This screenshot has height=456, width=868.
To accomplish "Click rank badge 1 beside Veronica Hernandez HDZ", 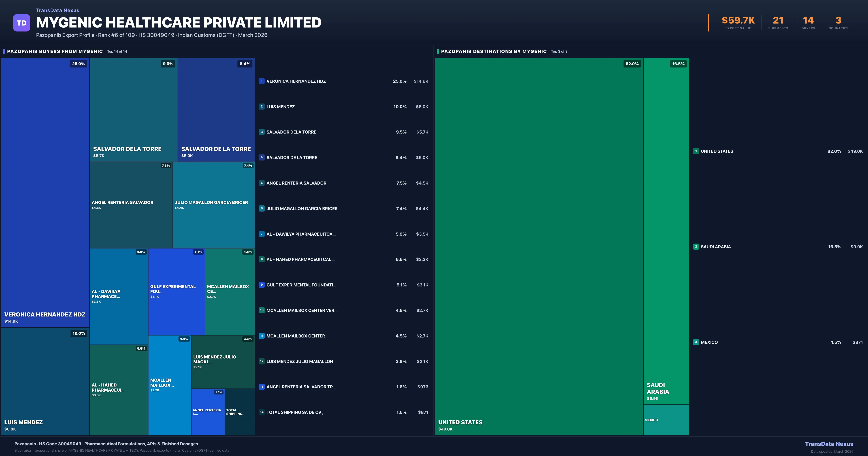I will (x=261, y=81).
